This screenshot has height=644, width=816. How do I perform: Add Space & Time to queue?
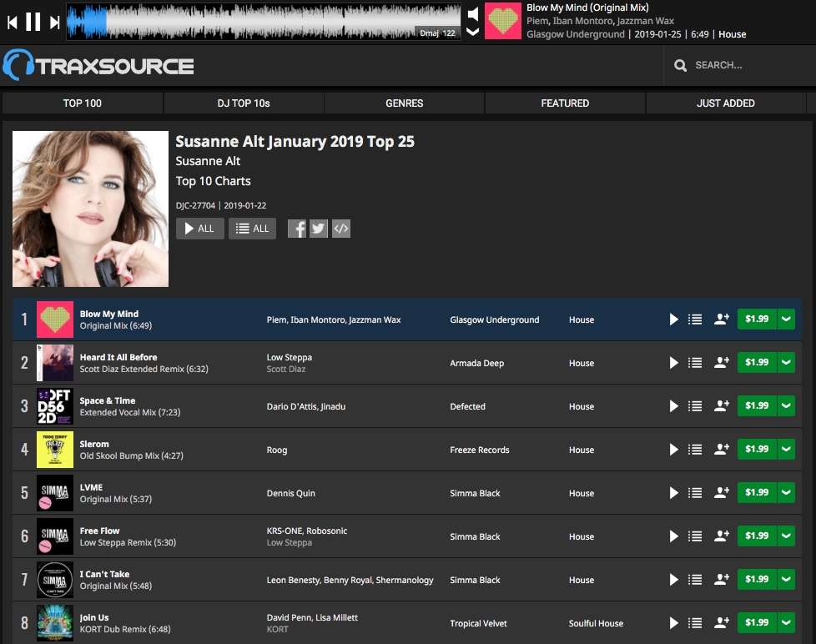pyautogui.click(x=695, y=405)
